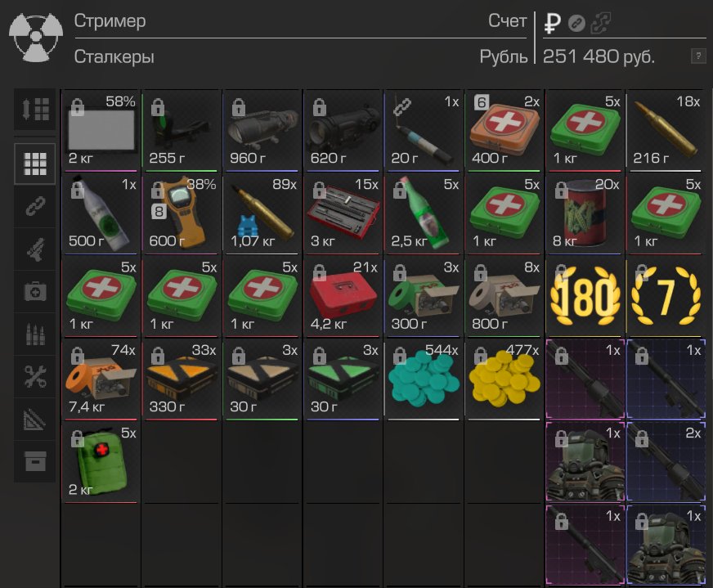Filter by chain link attachments icon
713x588 pixels.
click(35, 206)
